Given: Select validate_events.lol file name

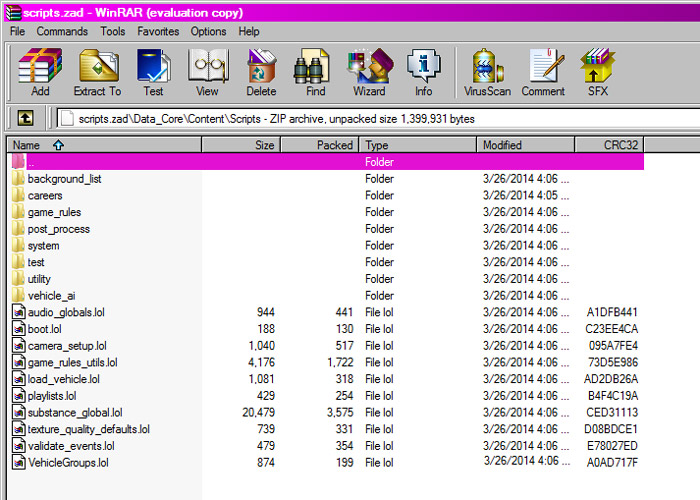Looking at the screenshot, I should [x=71, y=446].
